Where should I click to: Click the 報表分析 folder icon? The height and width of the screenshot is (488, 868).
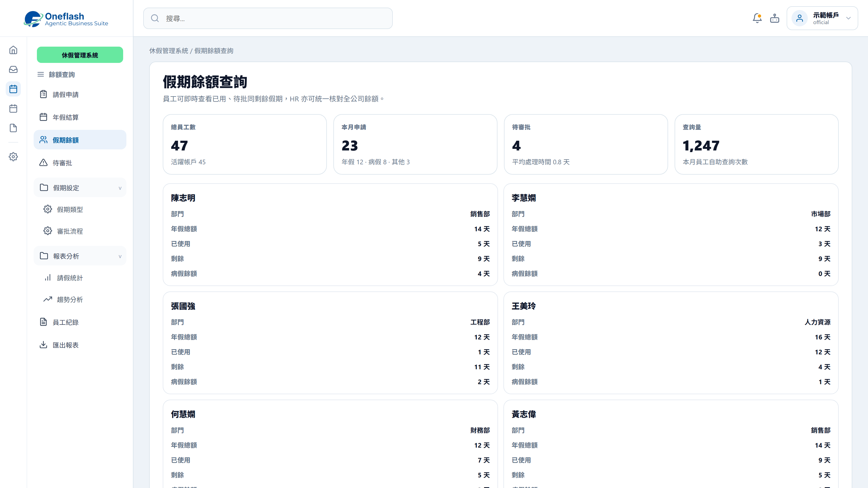coord(44,256)
